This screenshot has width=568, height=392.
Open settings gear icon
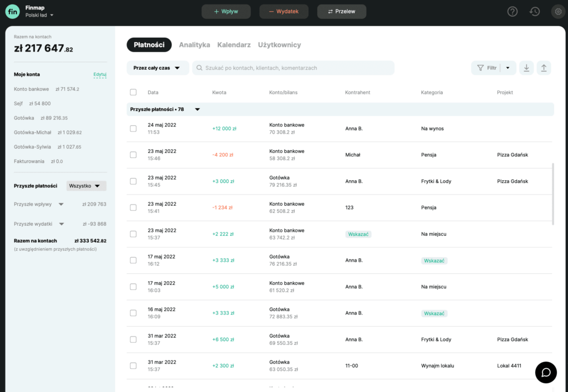[558, 12]
